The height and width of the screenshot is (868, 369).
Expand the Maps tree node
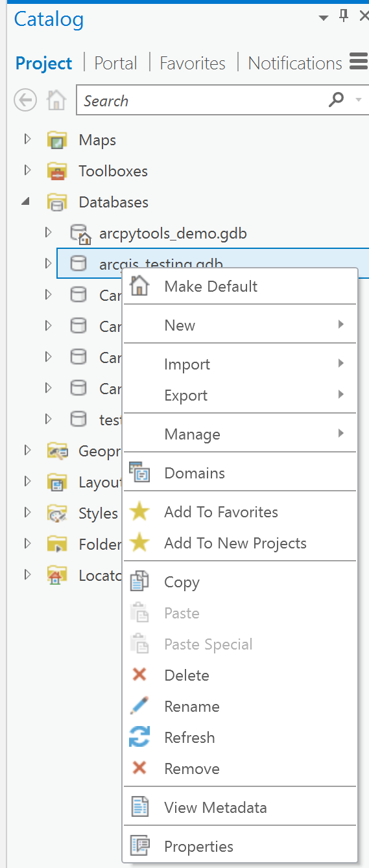point(27,139)
